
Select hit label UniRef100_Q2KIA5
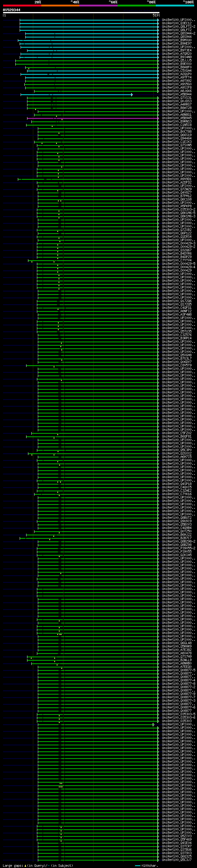(x=177, y=555)
